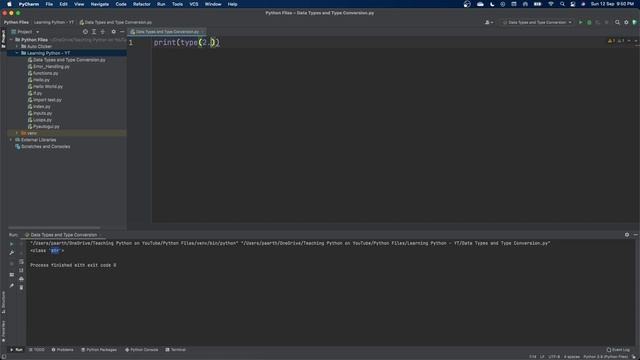Screen dimensions: 640x360
Task: Click the Python interpreter status bar entry
Action: click(x=605, y=357)
